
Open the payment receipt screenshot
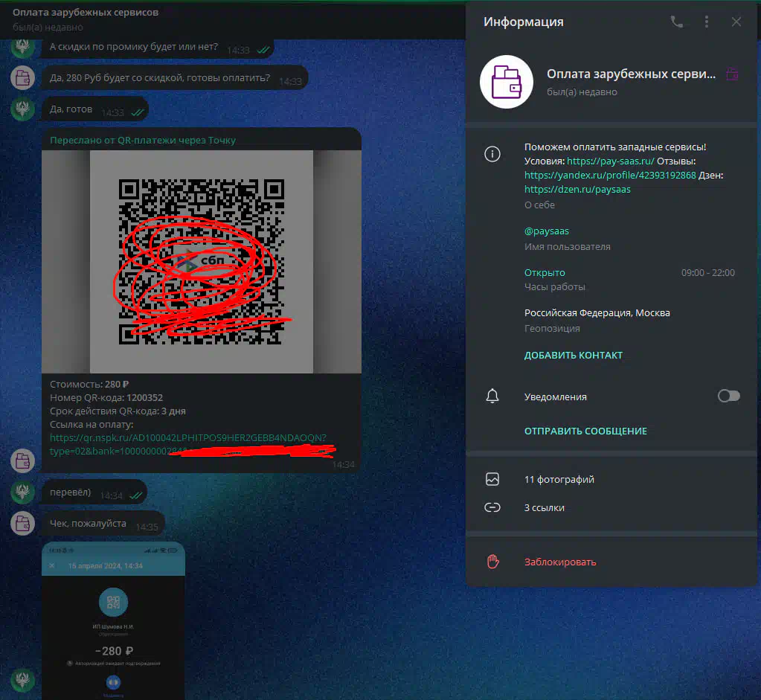point(113,621)
